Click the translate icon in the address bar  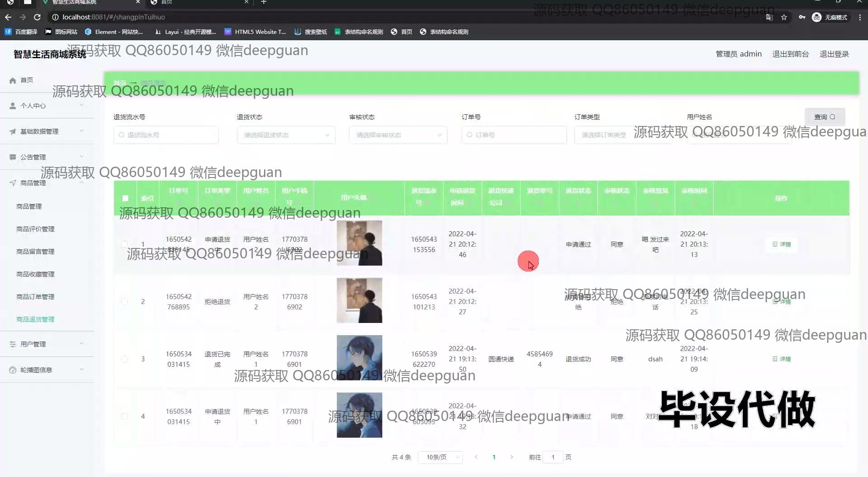pos(769,17)
